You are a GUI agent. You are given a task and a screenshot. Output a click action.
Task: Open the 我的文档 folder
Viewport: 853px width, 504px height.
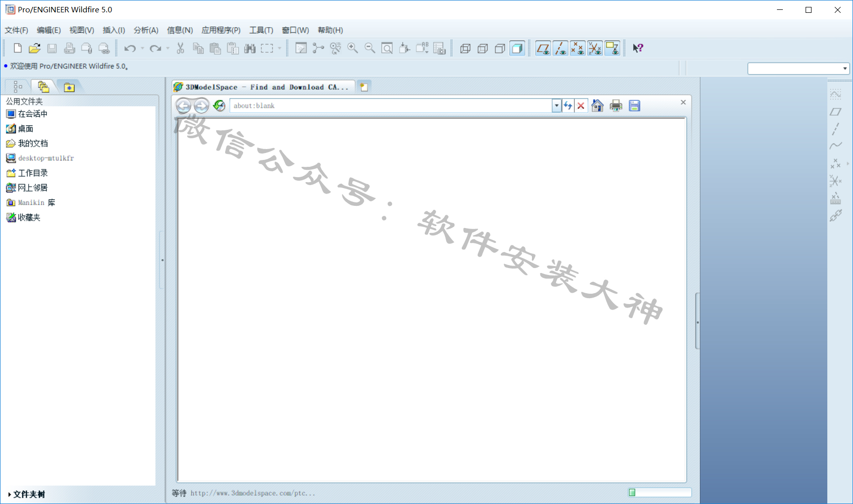(27, 144)
